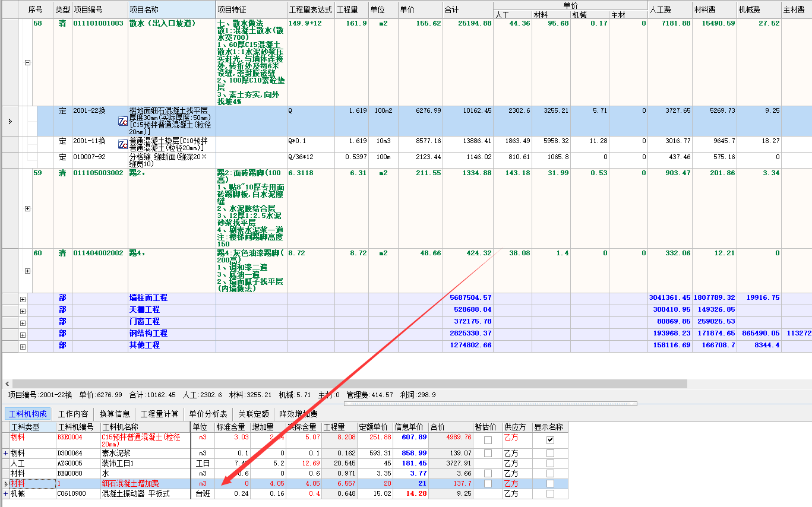812x507 pixels.
Task: Click 钢结构工程 total 2825330.37
Action: 471,333
